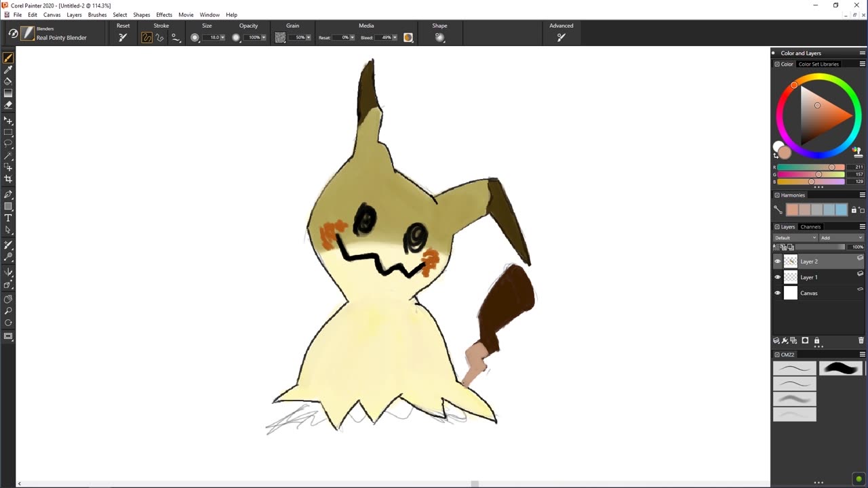Viewport: 868px width, 488px height.
Task: Select the Paint Bucket tool
Action: click(8, 81)
